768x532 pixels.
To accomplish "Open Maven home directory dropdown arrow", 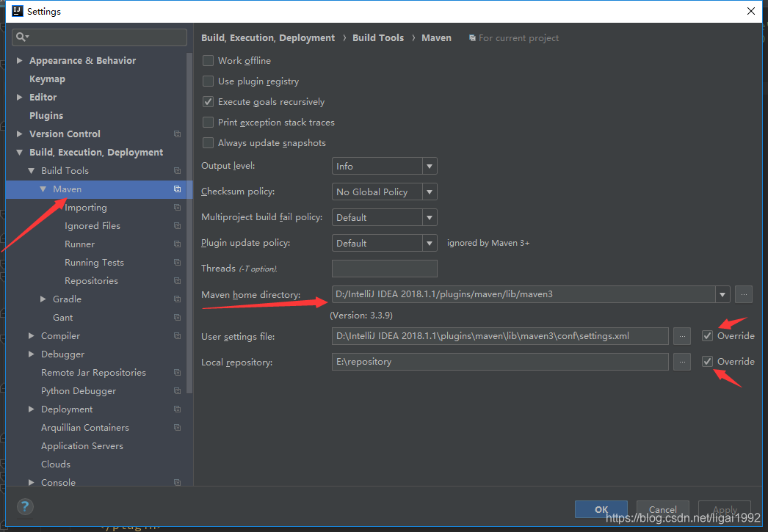I will pos(722,294).
